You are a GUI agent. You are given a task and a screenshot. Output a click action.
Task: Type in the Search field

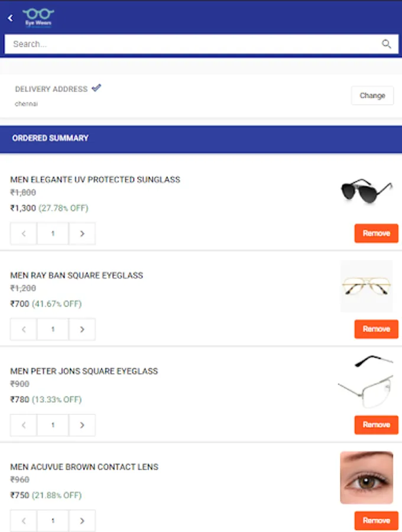coord(189,44)
